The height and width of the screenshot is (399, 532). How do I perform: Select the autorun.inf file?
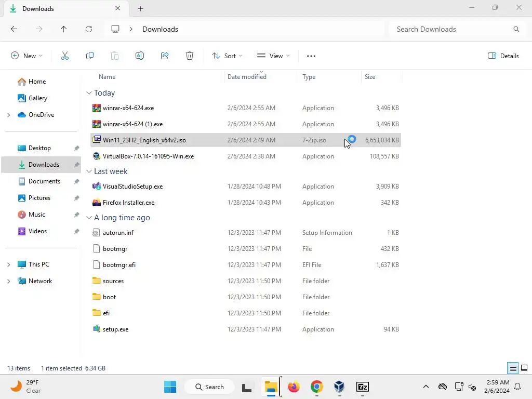246,233
